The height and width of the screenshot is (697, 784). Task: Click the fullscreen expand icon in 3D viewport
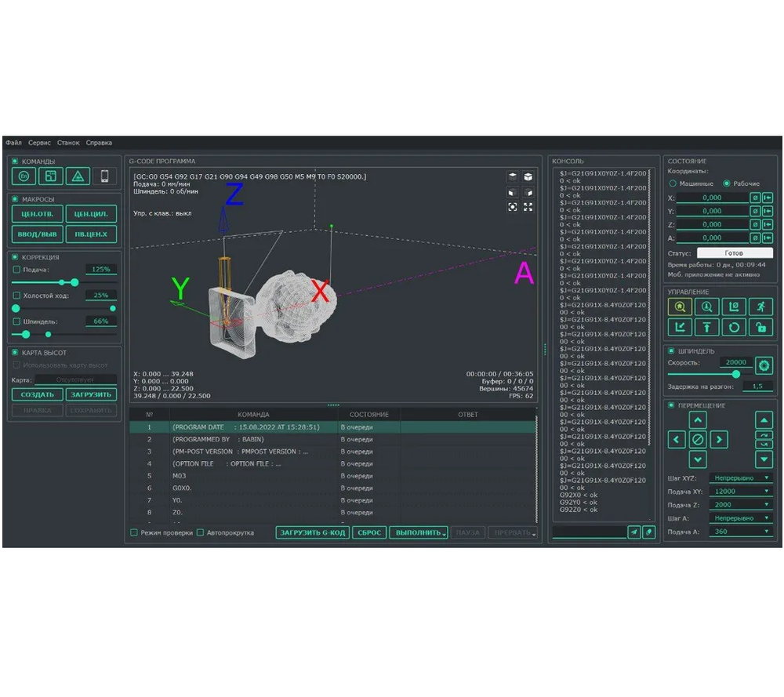528,206
